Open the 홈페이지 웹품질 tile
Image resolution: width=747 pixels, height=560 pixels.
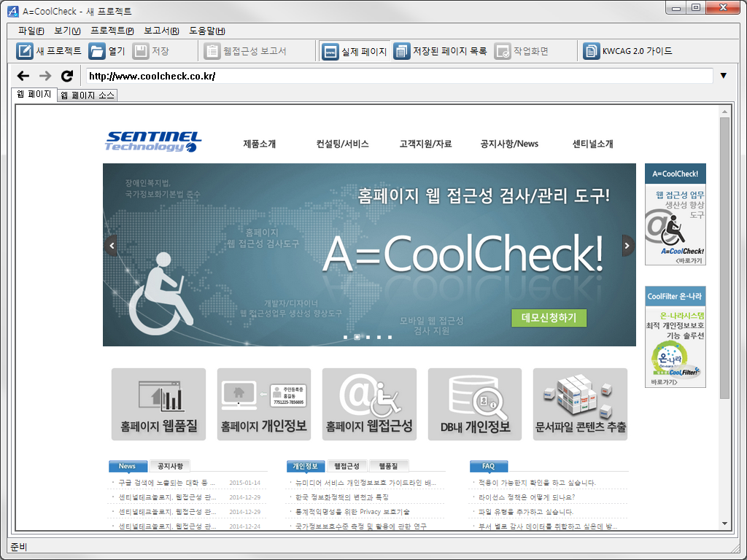[158, 404]
